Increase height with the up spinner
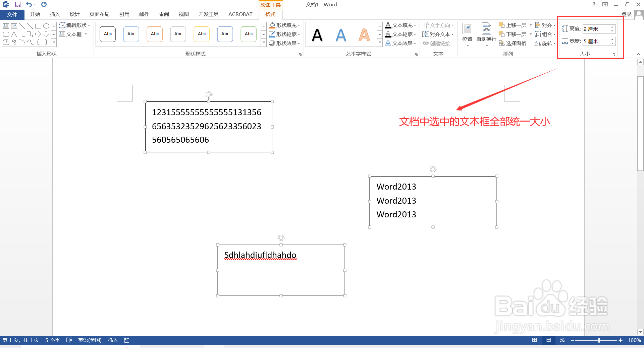 click(x=612, y=27)
